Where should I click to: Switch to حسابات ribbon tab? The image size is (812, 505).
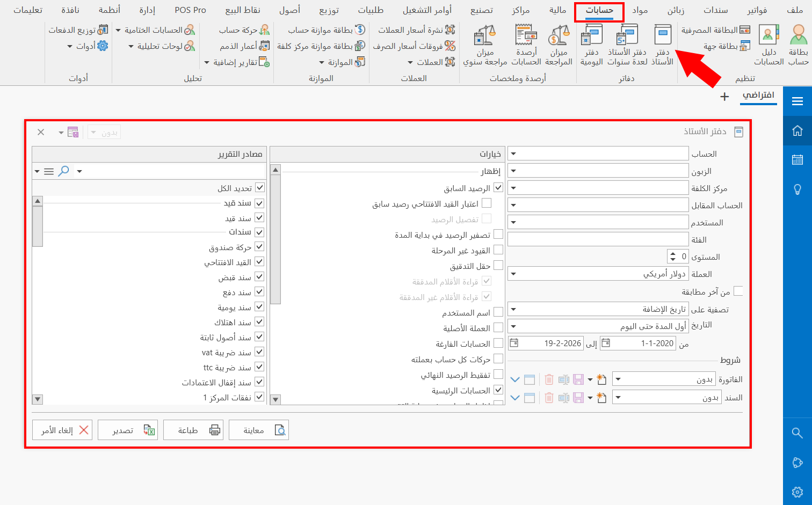(x=599, y=11)
